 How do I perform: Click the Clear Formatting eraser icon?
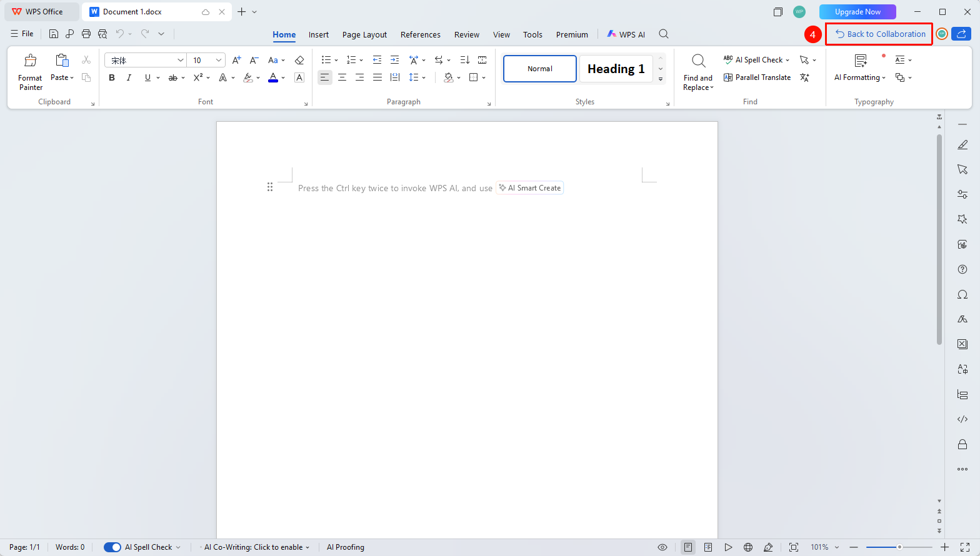[x=299, y=60]
